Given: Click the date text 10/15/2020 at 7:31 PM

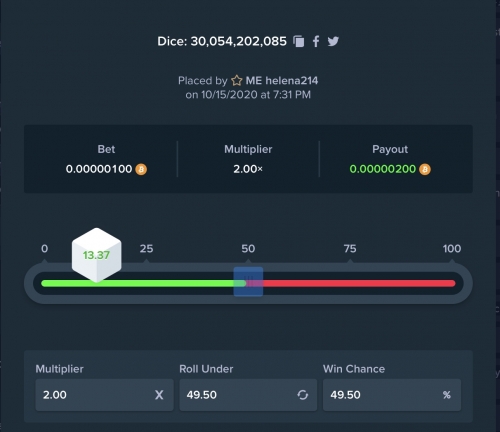Looking at the screenshot, I should (256, 95).
